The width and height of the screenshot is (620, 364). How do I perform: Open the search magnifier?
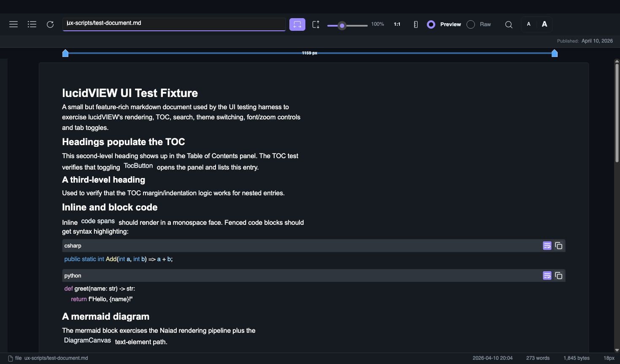509,24
